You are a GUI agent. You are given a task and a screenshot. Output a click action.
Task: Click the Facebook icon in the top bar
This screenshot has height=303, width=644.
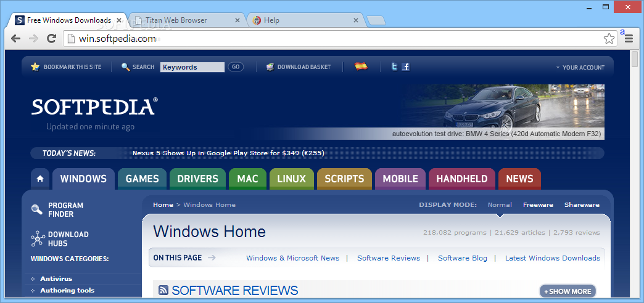click(x=405, y=67)
